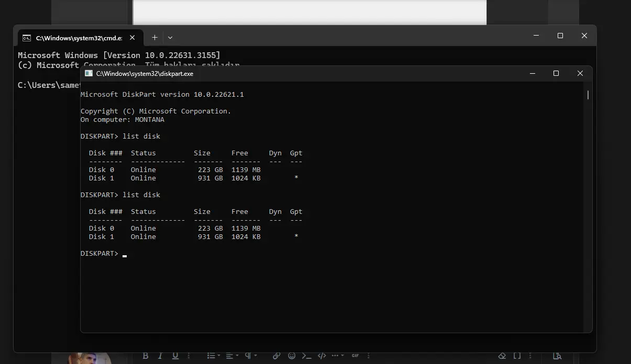Open more options next to the underline icon
Screen dimensions: 631x364
(x=189, y=356)
